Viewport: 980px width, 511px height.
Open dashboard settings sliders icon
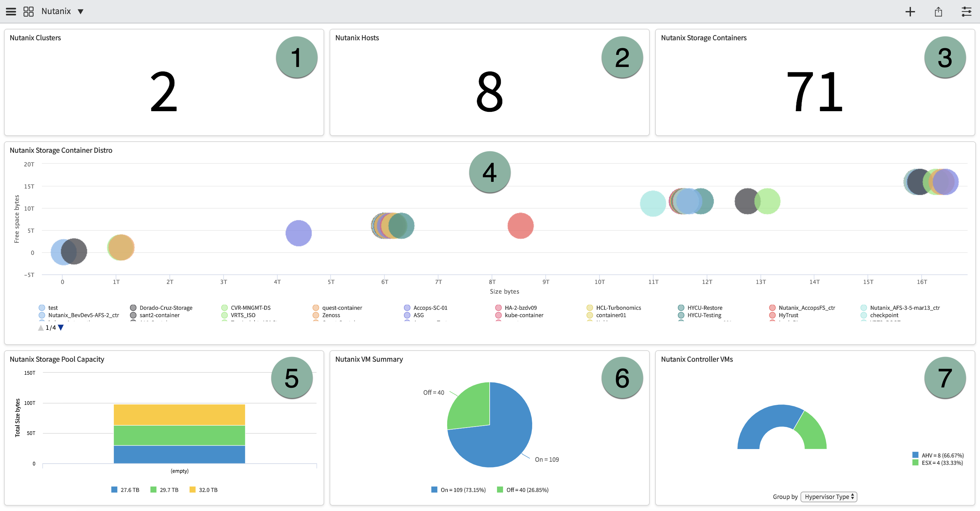click(x=966, y=11)
